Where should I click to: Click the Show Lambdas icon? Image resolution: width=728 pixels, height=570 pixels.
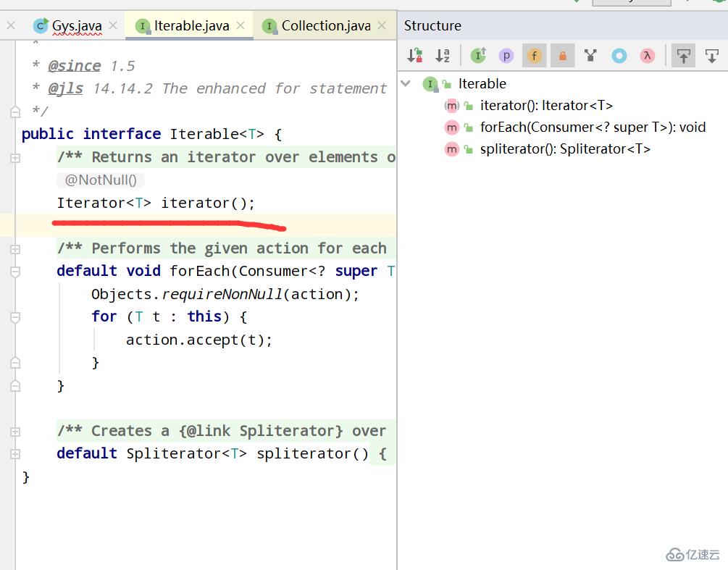[x=647, y=56]
